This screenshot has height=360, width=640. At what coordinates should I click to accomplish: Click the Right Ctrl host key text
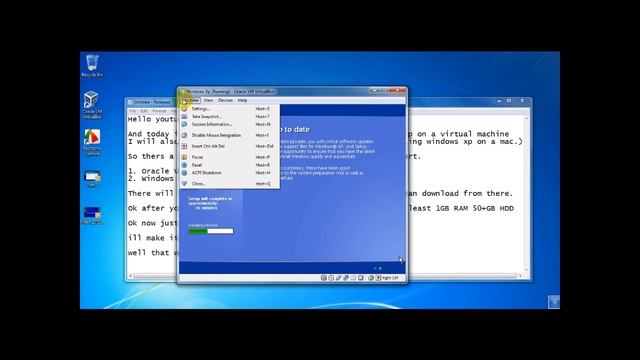[390, 278]
